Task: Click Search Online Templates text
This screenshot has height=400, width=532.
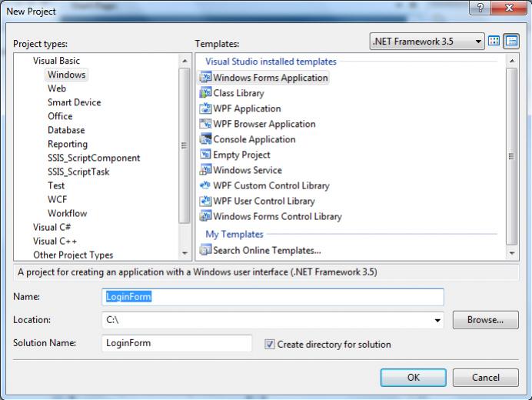Action: 267,250
